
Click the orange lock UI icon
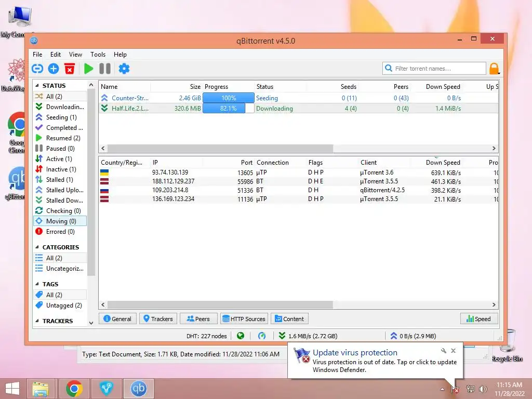494,69
